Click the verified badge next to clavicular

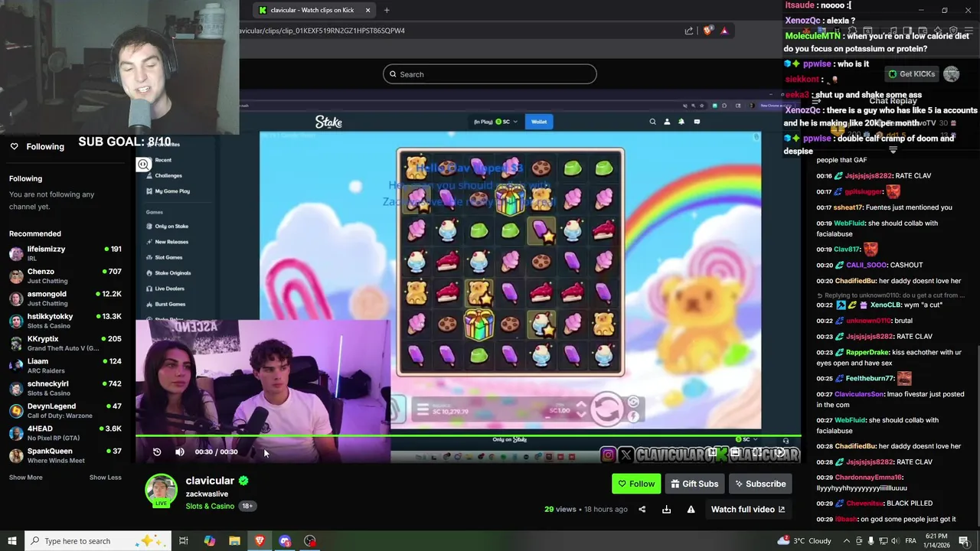(x=243, y=481)
